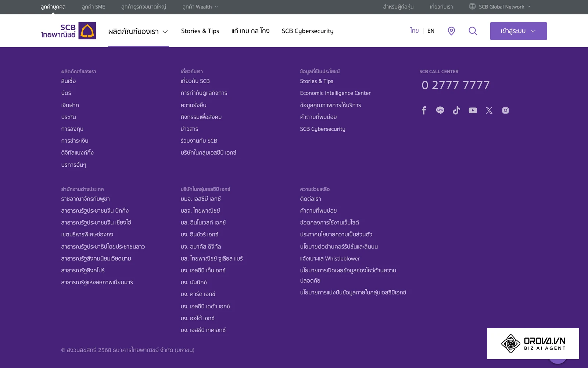This screenshot has width=588, height=368.
Task: Open ราชอาณาจักรกัมพูชา office link
Action: pos(85,199)
